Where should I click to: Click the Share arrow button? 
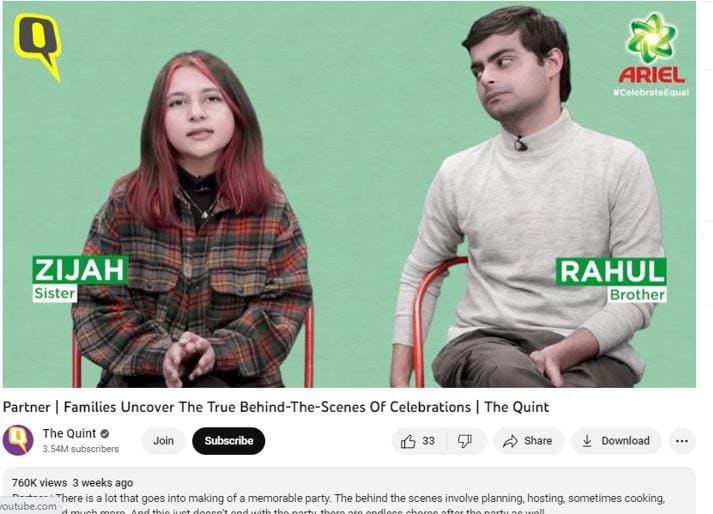pos(528,441)
